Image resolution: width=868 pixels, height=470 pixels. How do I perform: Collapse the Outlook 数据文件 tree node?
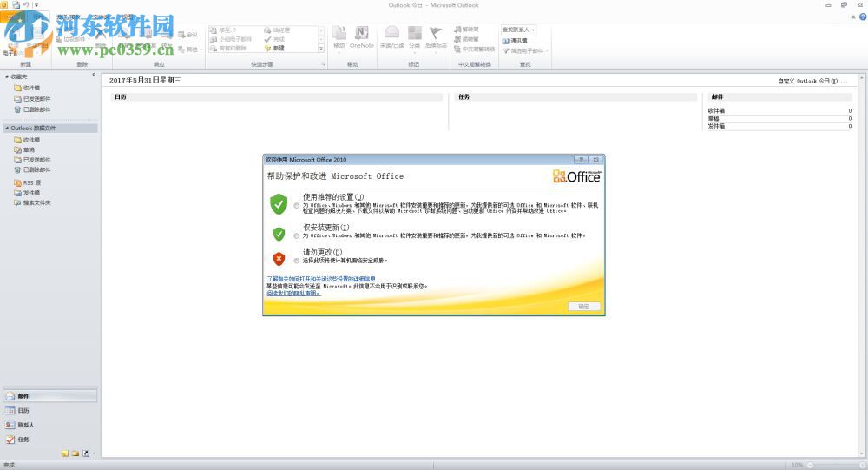coord(7,128)
